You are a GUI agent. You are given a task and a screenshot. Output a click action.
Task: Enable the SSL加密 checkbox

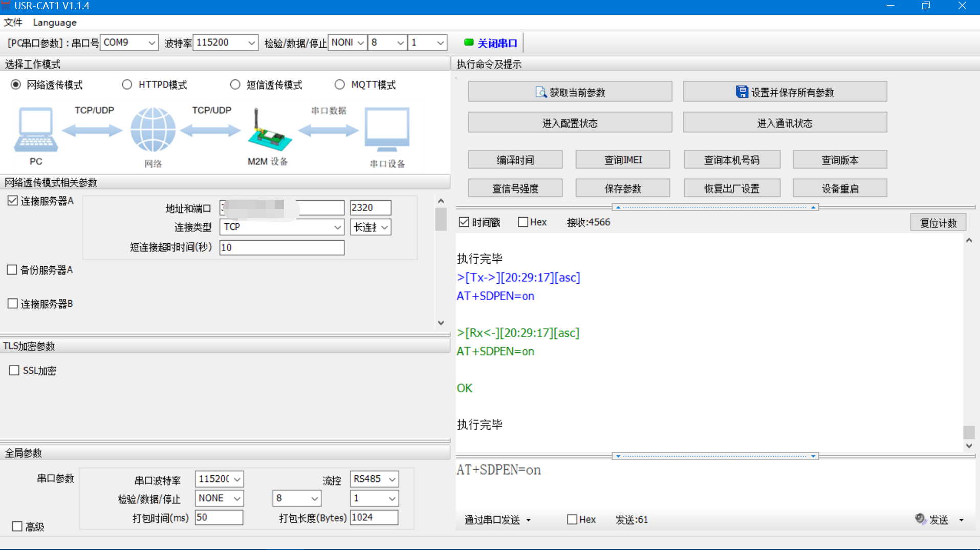click(x=14, y=370)
